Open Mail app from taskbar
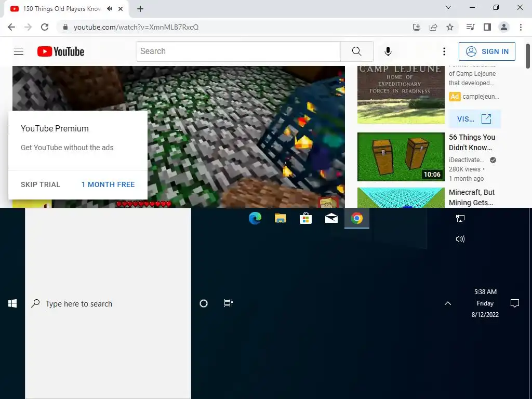The width and height of the screenshot is (532, 399). pos(331,218)
